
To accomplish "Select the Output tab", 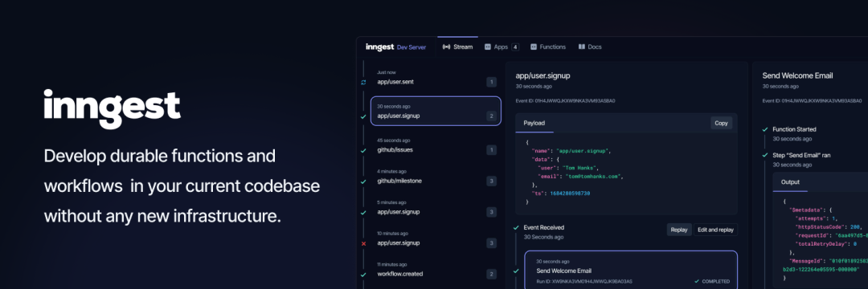I will [790, 181].
